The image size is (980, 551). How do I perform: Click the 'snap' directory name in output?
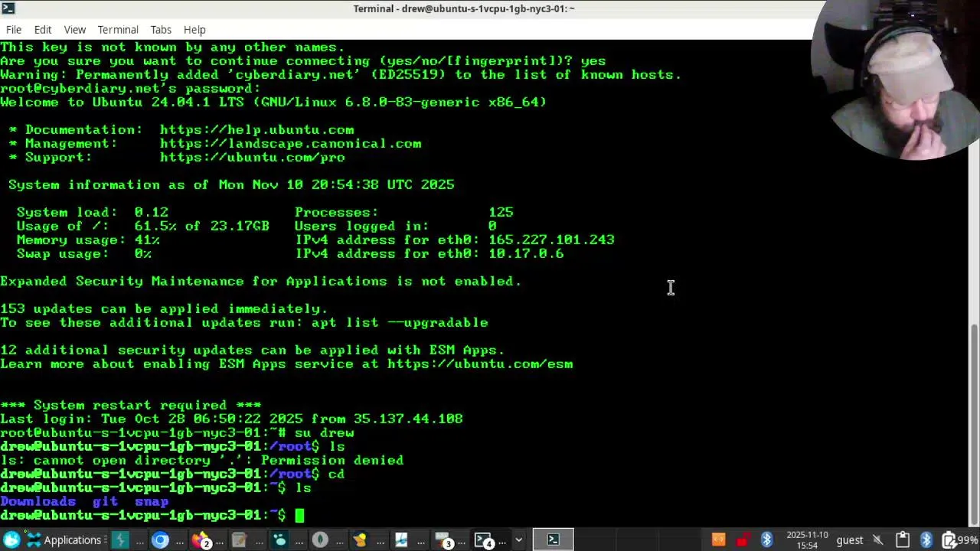(x=151, y=502)
